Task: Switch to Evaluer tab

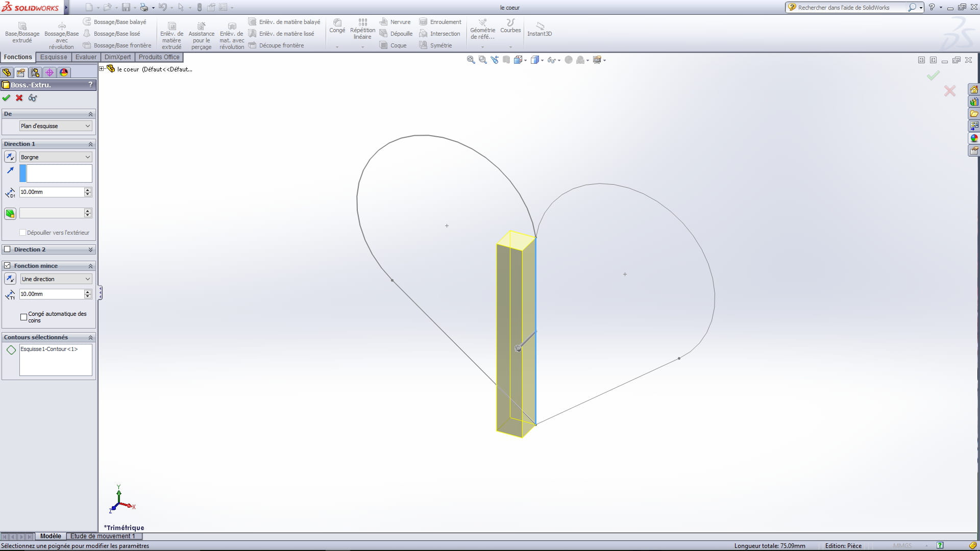Action: tap(86, 57)
